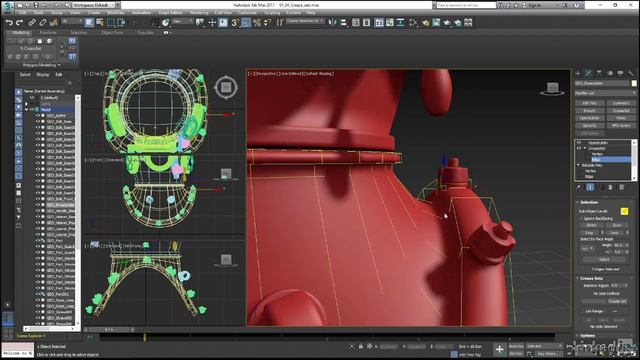
Task: Click the Create Set button
Action: (x=617, y=301)
